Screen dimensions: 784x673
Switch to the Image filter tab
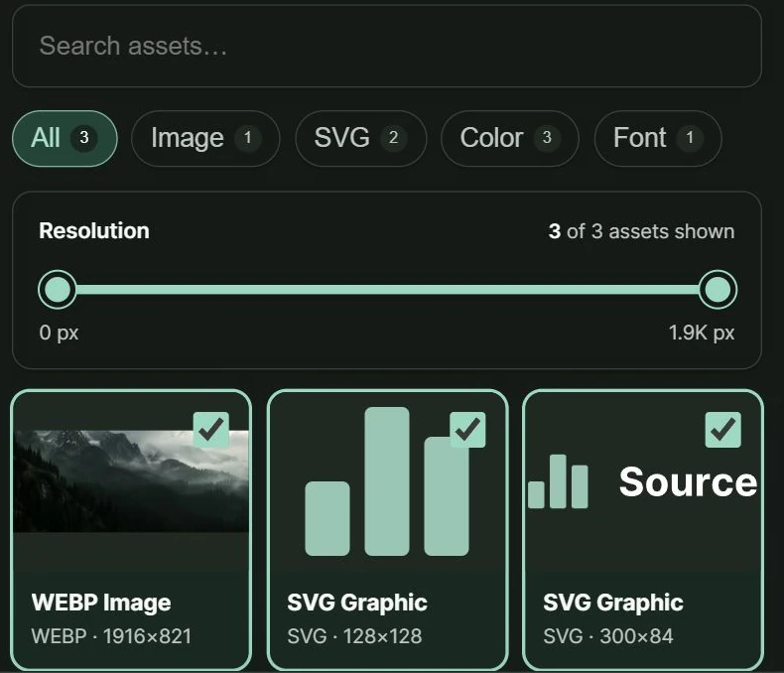pyautogui.click(x=205, y=138)
